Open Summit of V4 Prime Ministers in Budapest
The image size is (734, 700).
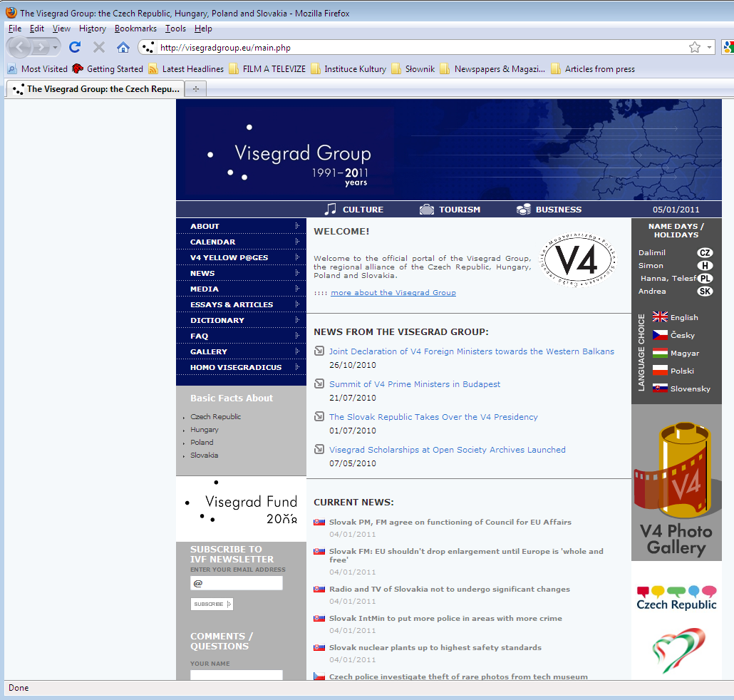415,384
